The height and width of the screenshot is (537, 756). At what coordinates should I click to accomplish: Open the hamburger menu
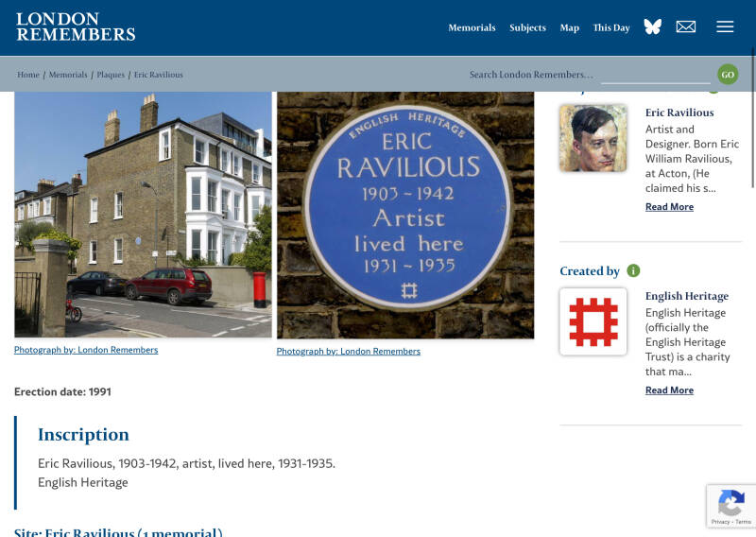pyautogui.click(x=725, y=26)
